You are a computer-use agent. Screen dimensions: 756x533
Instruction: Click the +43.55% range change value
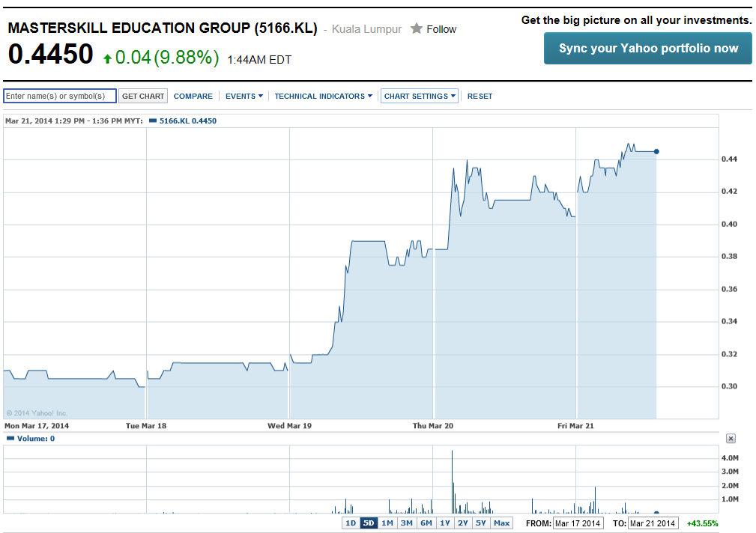703,523
